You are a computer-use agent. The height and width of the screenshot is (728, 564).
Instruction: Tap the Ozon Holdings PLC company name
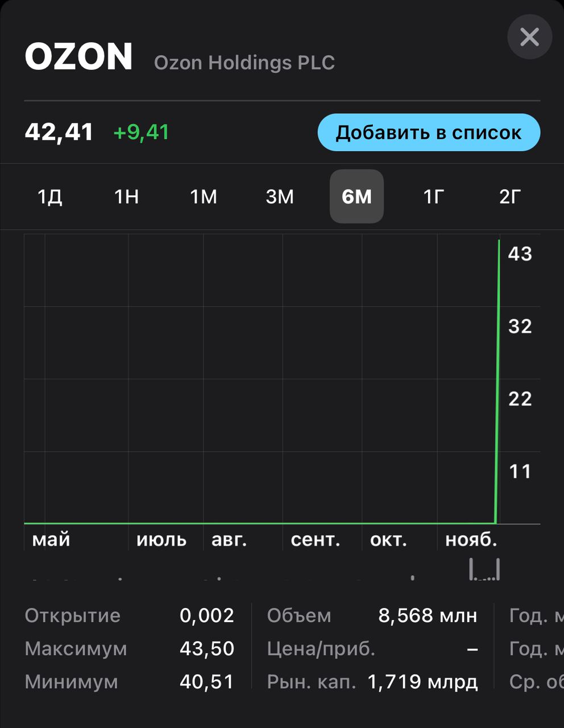(x=244, y=63)
